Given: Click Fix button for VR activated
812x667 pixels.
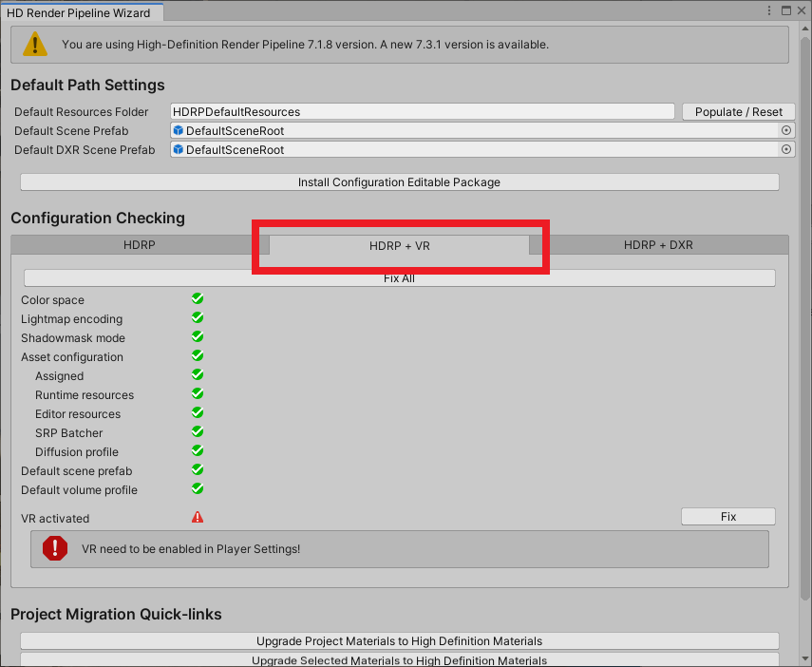Looking at the screenshot, I should 728,517.
